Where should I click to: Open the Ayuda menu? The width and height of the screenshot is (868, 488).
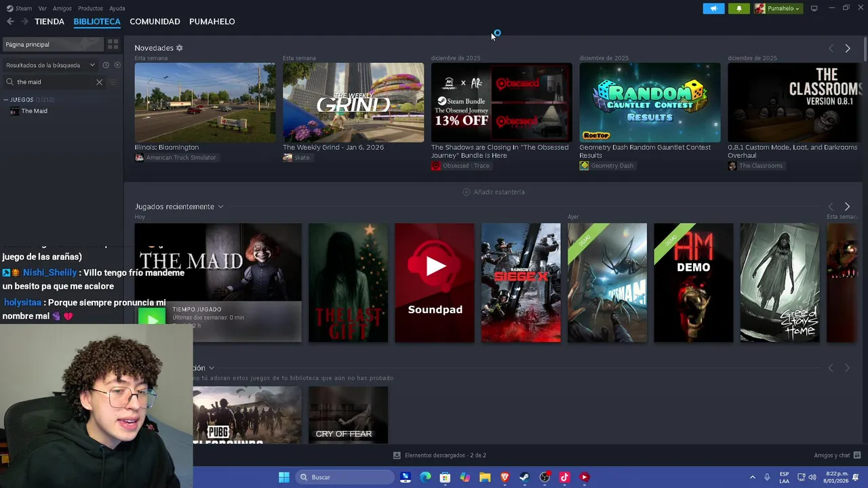click(x=117, y=8)
